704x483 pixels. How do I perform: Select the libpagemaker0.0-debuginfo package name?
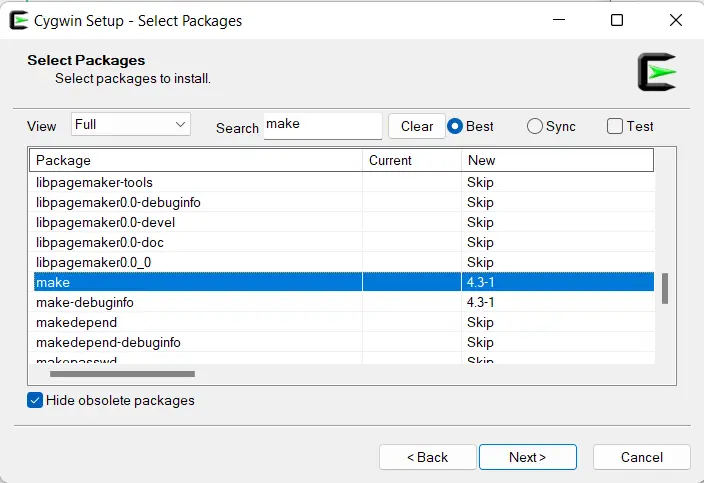[118, 202]
